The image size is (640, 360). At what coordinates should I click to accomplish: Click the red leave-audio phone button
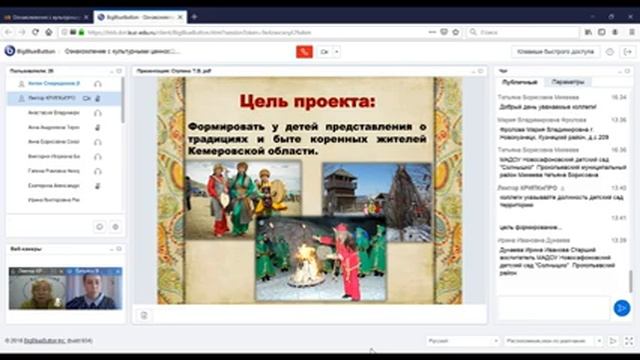pyautogui.click(x=304, y=52)
